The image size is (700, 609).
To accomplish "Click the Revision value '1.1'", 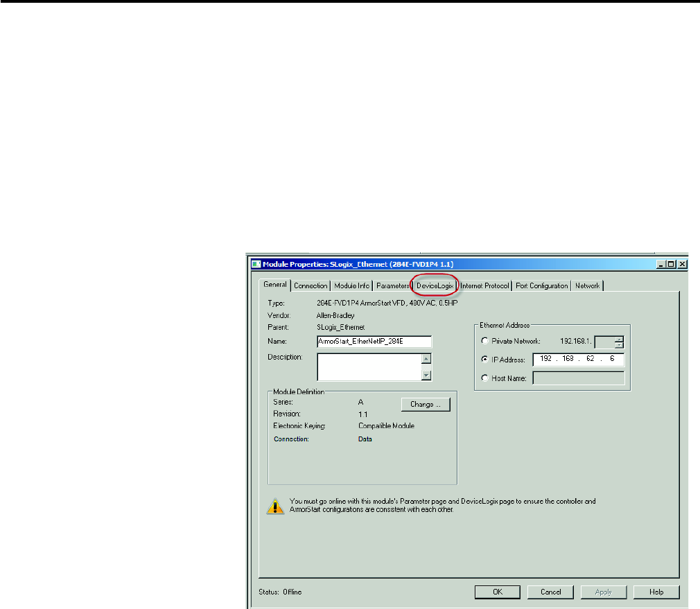I will tap(363, 414).
